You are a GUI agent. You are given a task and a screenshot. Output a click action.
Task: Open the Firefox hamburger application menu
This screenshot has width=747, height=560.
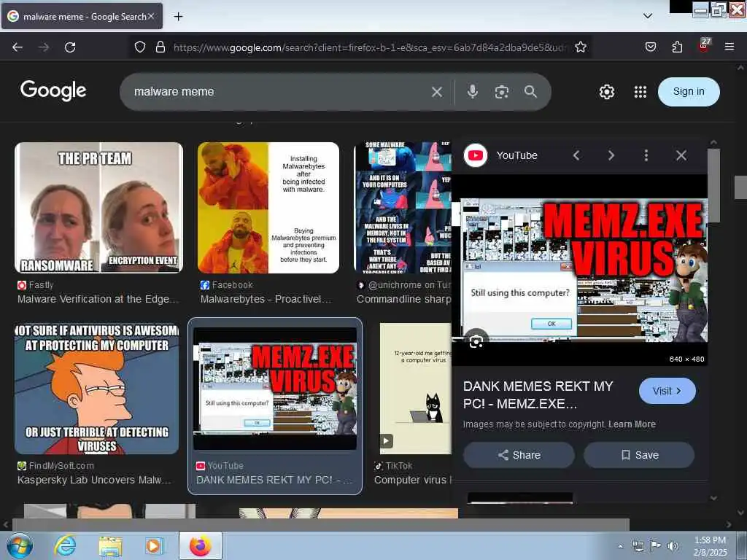point(729,47)
